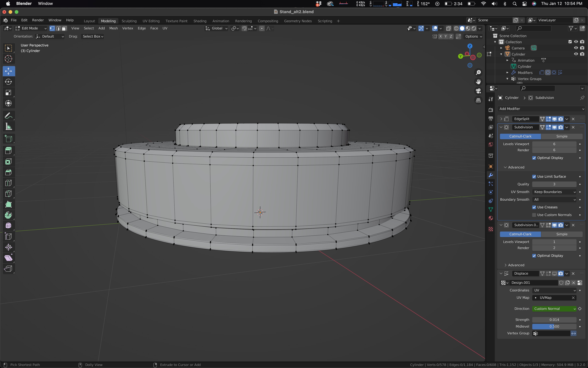588x368 pixels.
Task: Switch to the UV Editing workspace
Action: tap(151, 21)
